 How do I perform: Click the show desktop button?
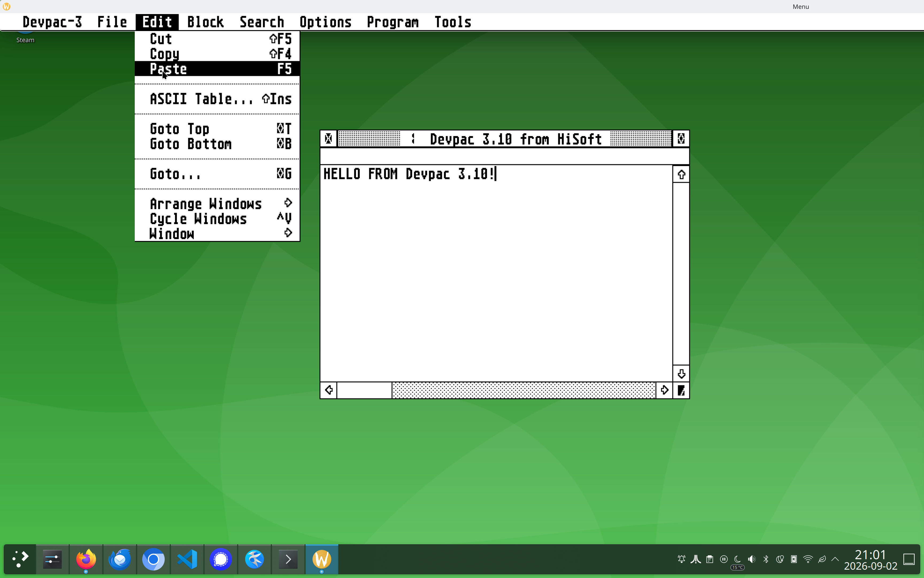[x=909, y=559]
